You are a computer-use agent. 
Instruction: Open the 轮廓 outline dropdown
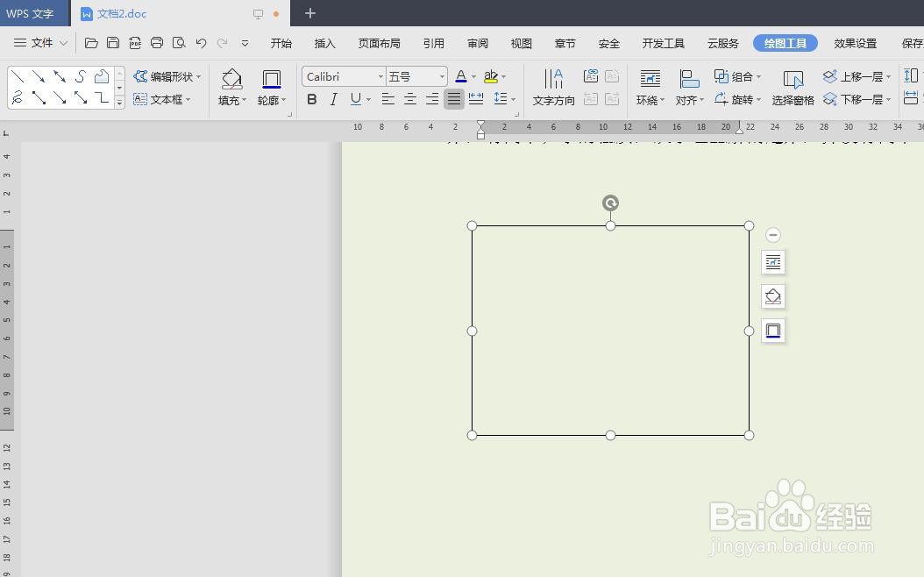tap(272, 100)
